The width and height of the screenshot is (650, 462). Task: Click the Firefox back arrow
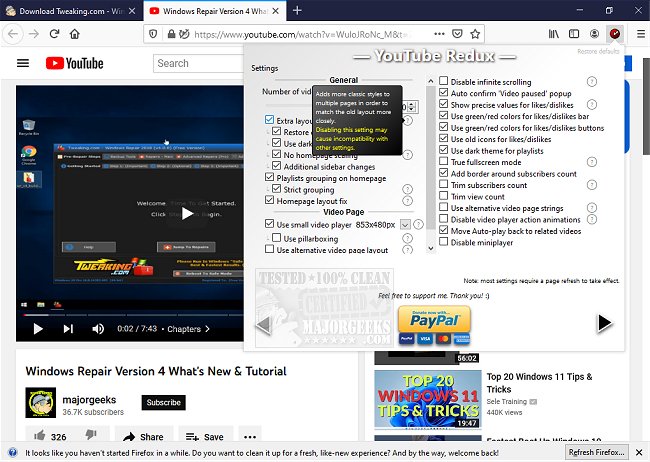[x=13, y=34]
